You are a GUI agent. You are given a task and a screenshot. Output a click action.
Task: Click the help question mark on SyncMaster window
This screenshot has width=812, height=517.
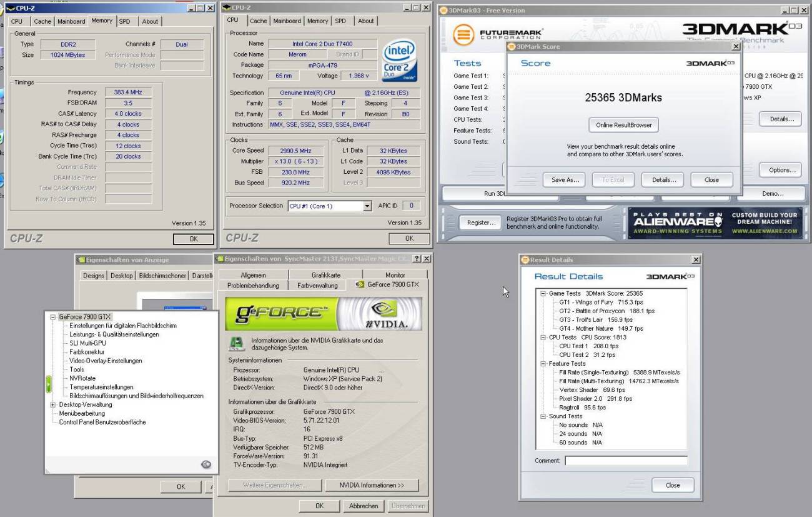[417, 259]
